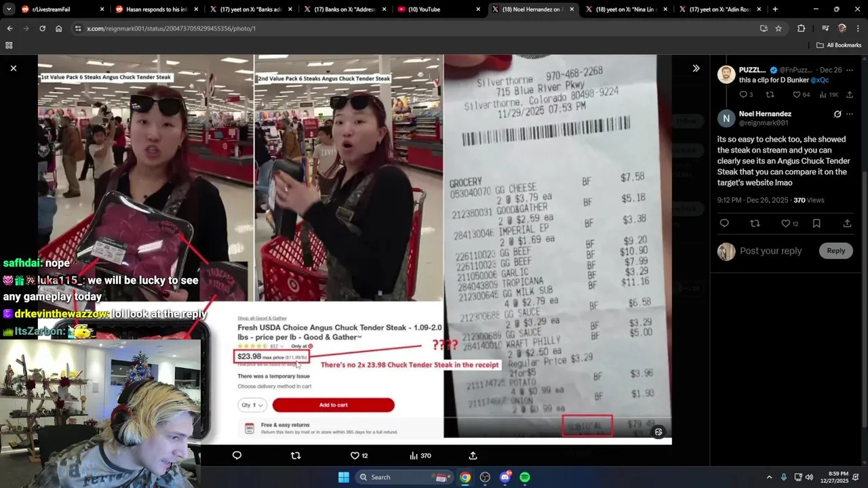This screenshot has height=488, width=868.
Task: Reload the current page
Action: [42, 28]
